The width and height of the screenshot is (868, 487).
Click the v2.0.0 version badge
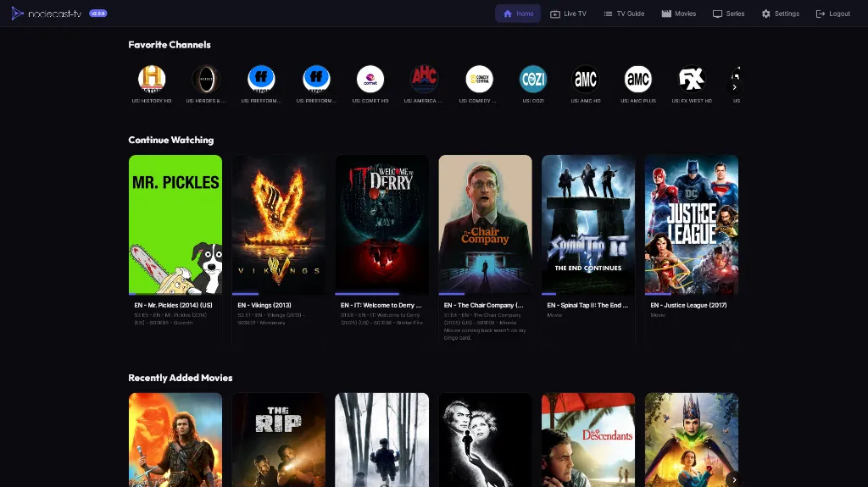[98, 14]
